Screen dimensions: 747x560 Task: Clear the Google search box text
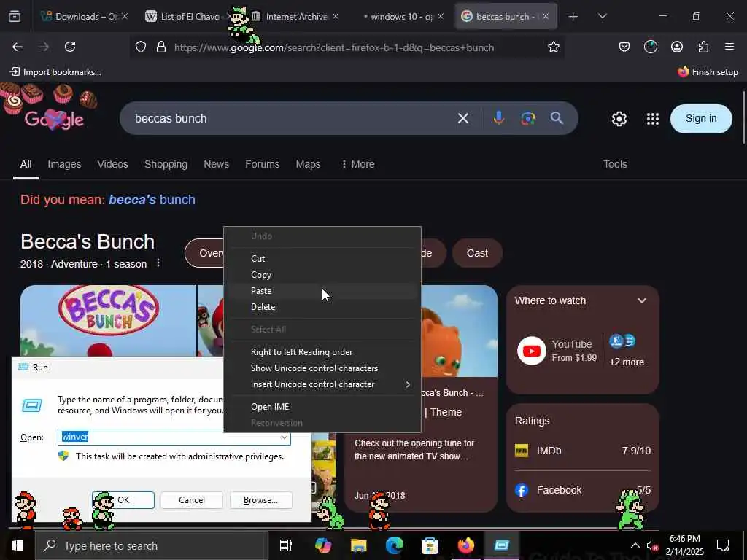click(463, 118)
